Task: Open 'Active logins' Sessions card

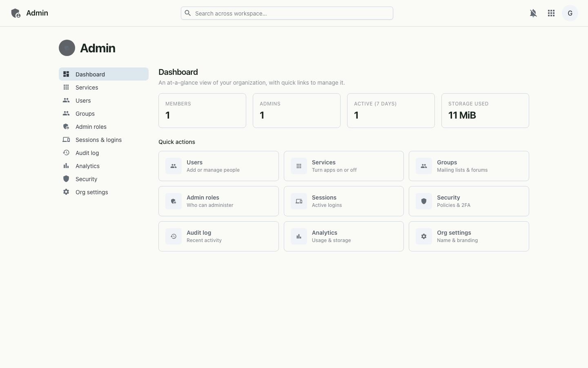Action: (x=344, y=201)
